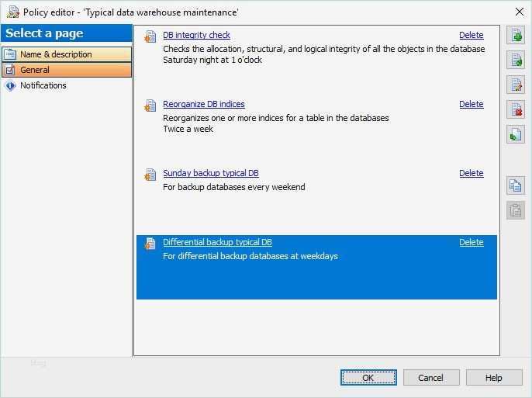Confirm with the OK button
Screen dimensions: 532x398
click(x=368, y=378)
